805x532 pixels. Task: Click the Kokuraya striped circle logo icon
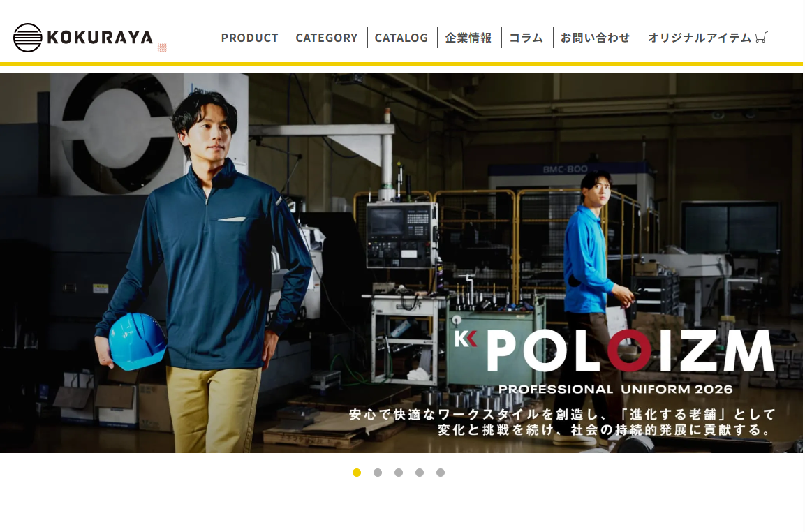27,38
